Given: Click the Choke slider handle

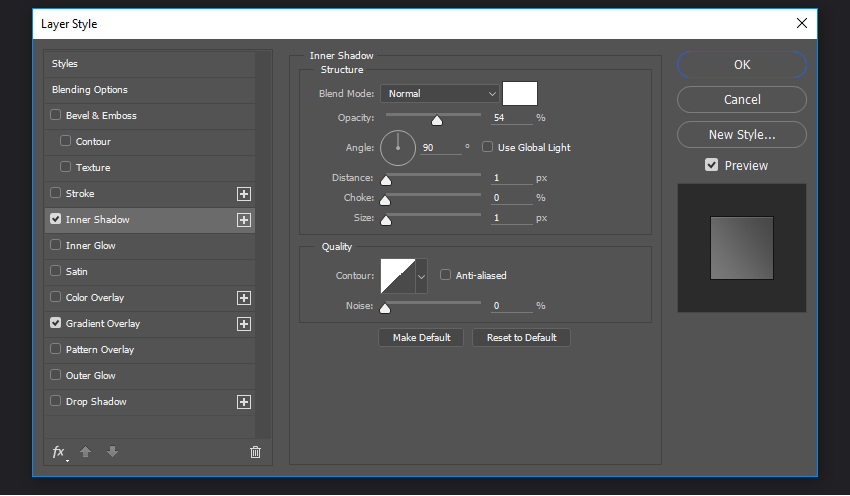Looking at the screenshot, I should pos(385,201).
